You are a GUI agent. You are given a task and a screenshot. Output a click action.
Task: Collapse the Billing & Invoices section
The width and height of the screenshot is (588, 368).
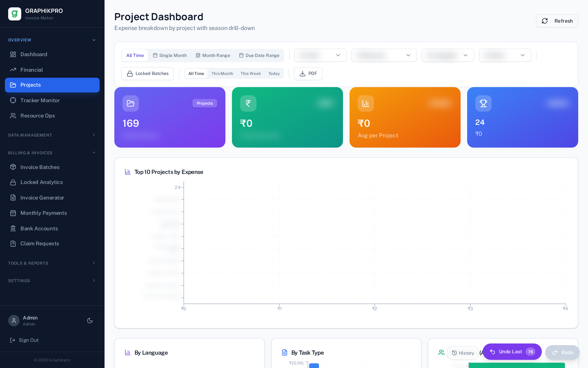click(x=52, y=153)
